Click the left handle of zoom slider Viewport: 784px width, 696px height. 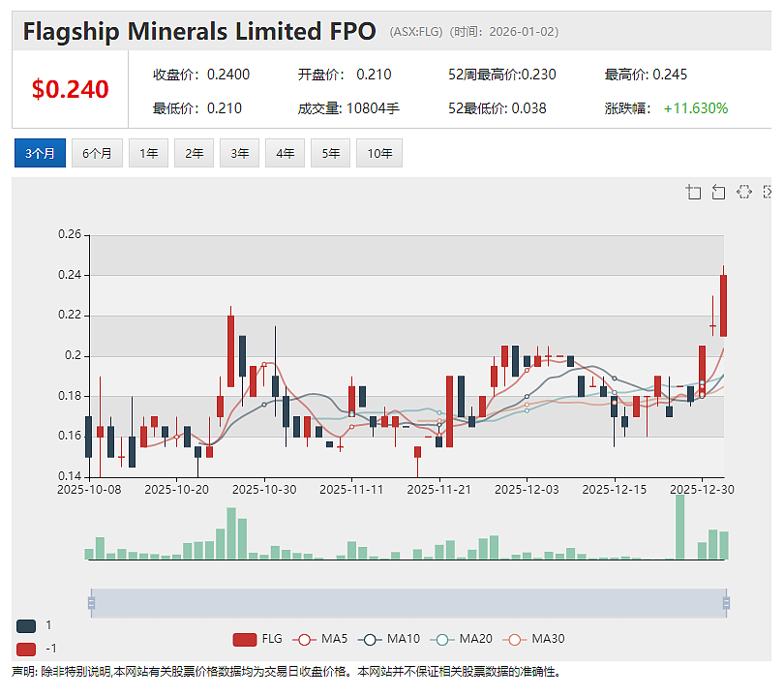pyautogui.click(x=91, y=603)
